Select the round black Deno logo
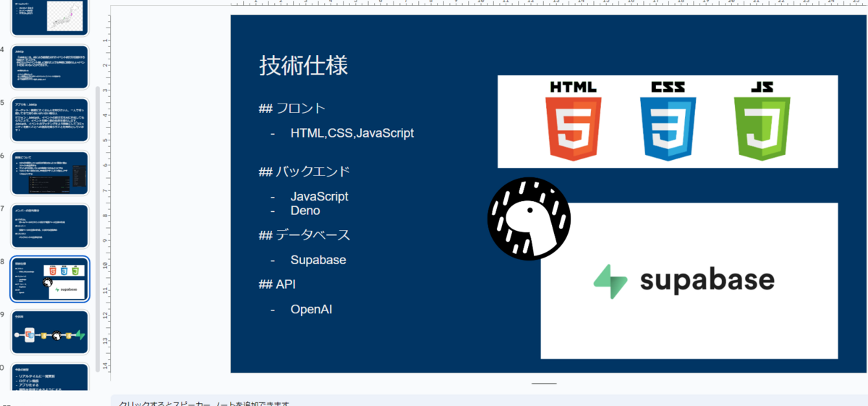 coord(529,217)
